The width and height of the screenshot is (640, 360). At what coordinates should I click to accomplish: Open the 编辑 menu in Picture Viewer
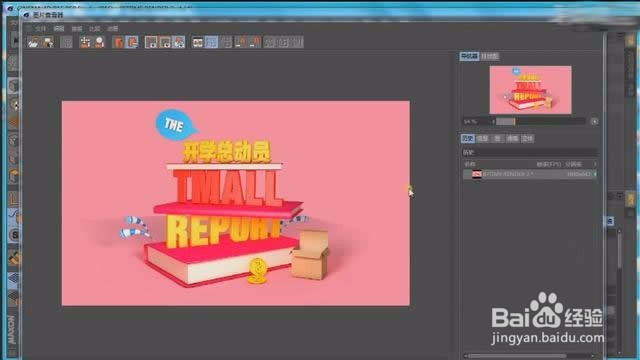click(59, 29)
